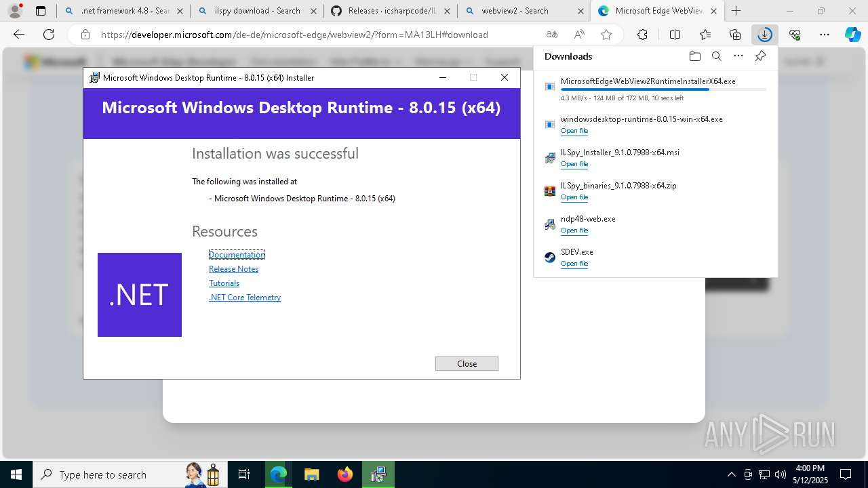Go back with the browser back arrow
The height and width of the screenshot is (488, 868).
tap(19, 35)
